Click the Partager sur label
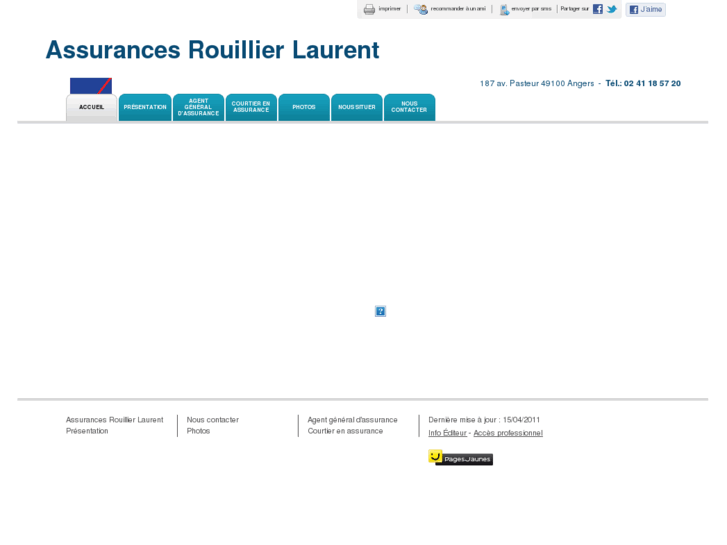 tap(574, 9)
